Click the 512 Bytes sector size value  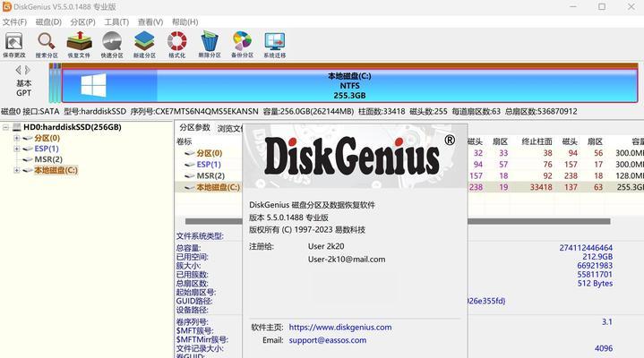coord(595,284)
